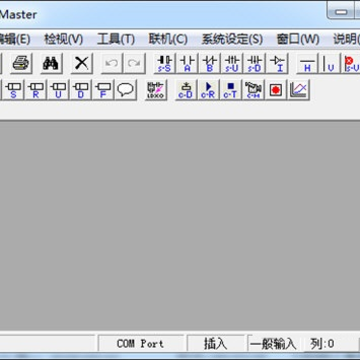Click the c-M monitor camera icon

pyautogui.click(x=253, y=90)
